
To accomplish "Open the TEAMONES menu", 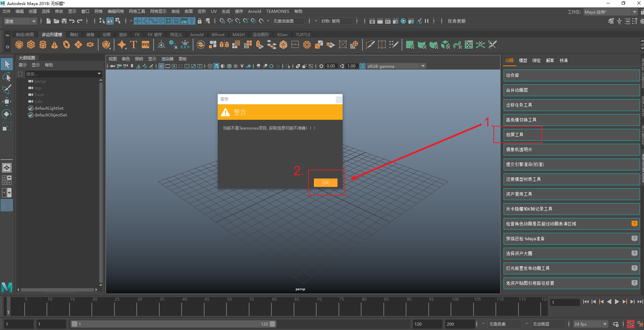I will click(277, 11).
